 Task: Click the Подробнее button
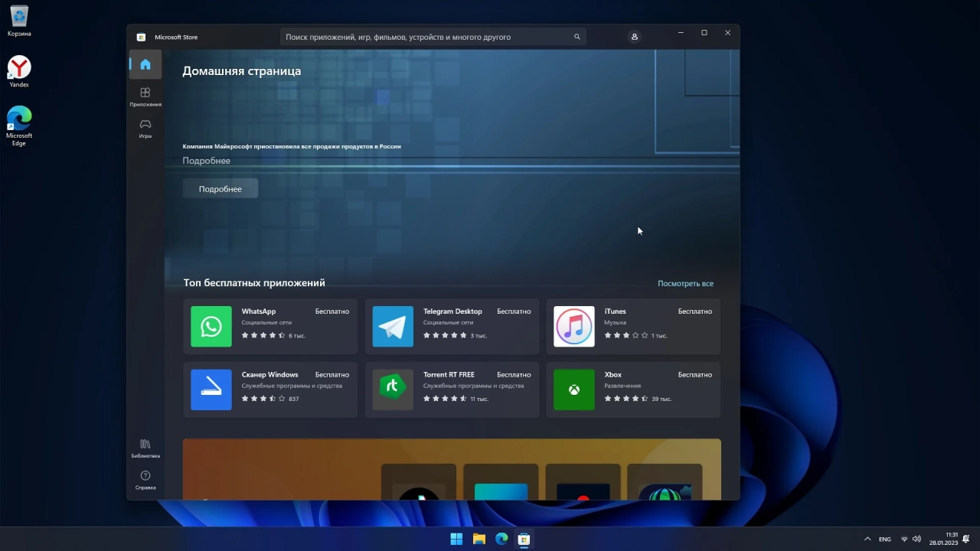[x=220, y=189]
